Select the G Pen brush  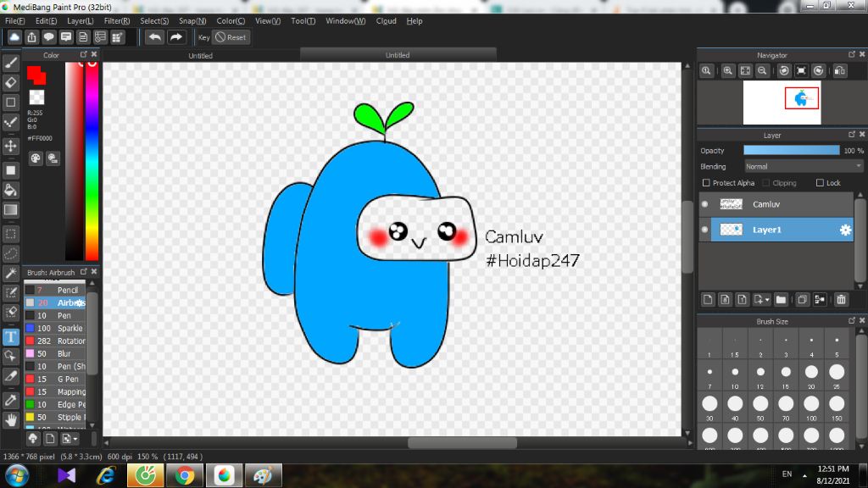[x=55, y=379]
